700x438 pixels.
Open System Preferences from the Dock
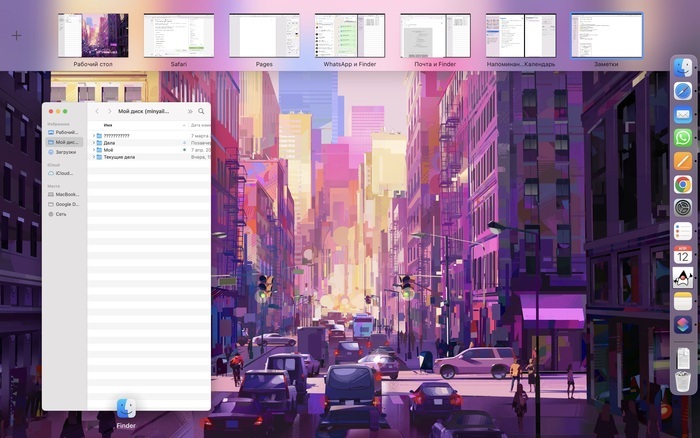click(x=683, y=208)
